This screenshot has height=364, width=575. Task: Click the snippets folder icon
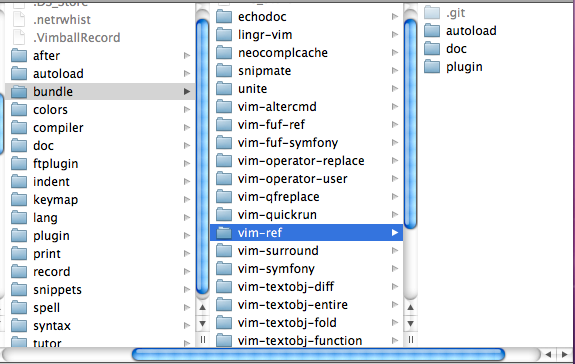click(x=19, y=290)
